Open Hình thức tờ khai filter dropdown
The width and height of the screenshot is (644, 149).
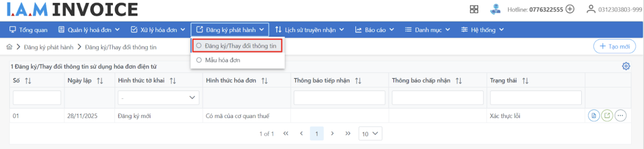pos(158,97)
